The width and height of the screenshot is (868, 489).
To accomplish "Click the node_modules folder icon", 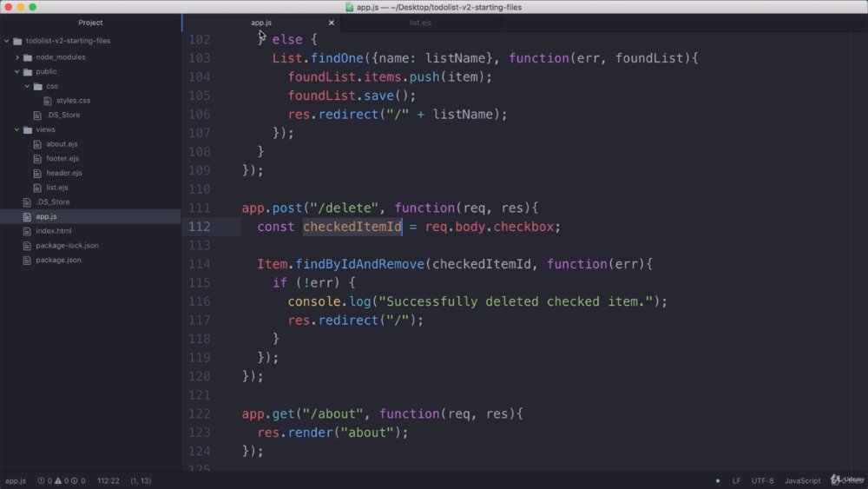I will click(28, 57).
